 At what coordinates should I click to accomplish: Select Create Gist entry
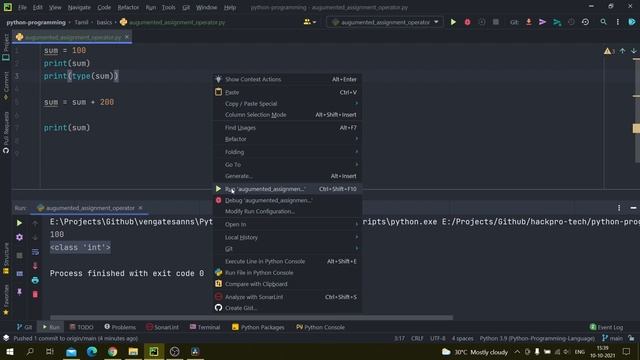(287, 308)
